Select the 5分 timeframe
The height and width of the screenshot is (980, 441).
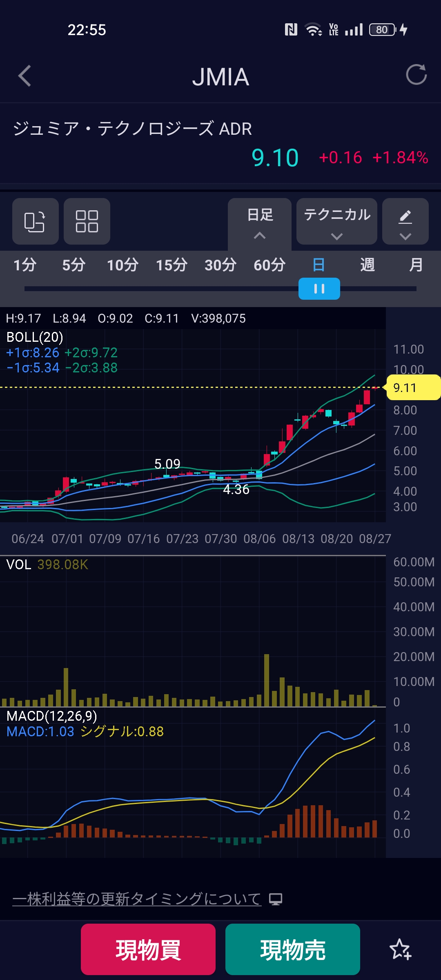tap(74, 265)
